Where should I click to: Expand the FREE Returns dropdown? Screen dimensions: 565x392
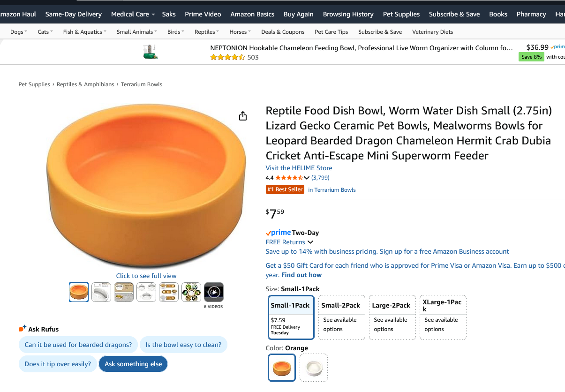289,242
